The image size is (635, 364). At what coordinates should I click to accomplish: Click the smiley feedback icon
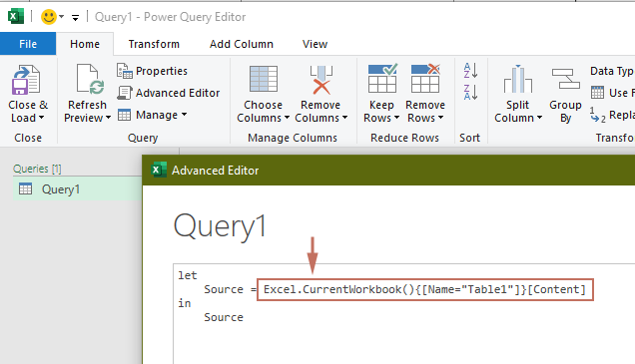pos(49,17)
